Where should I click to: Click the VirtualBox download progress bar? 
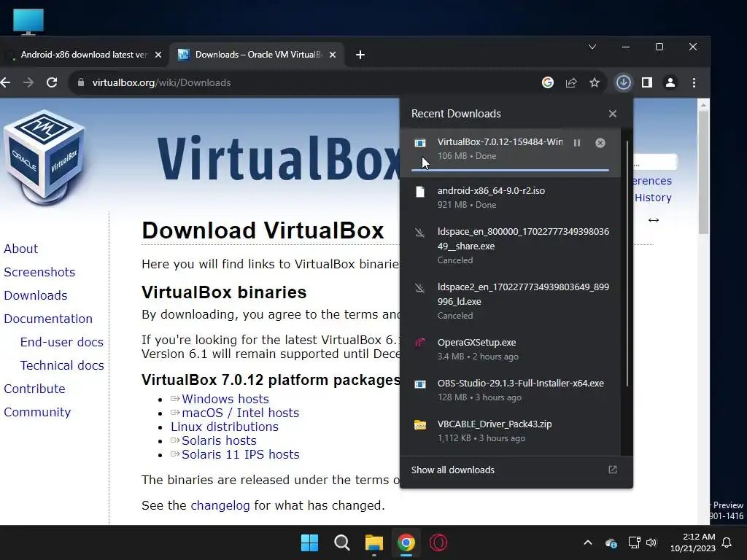(x=510, y=169)
